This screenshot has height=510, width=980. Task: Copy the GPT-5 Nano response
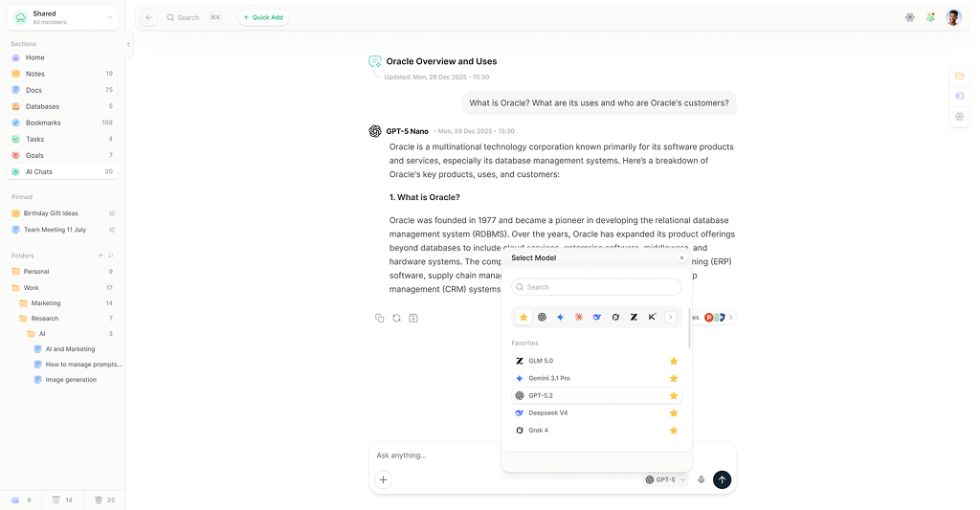[x=379, y=318]
